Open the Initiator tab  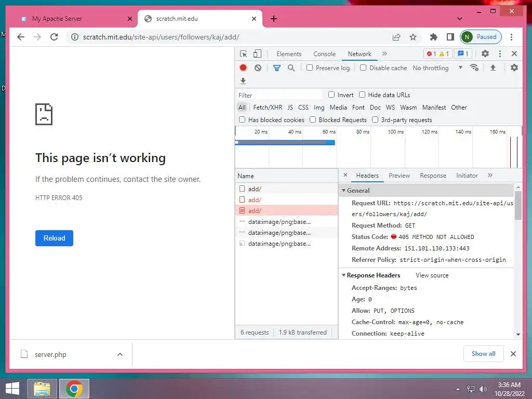tap(467, 176)
